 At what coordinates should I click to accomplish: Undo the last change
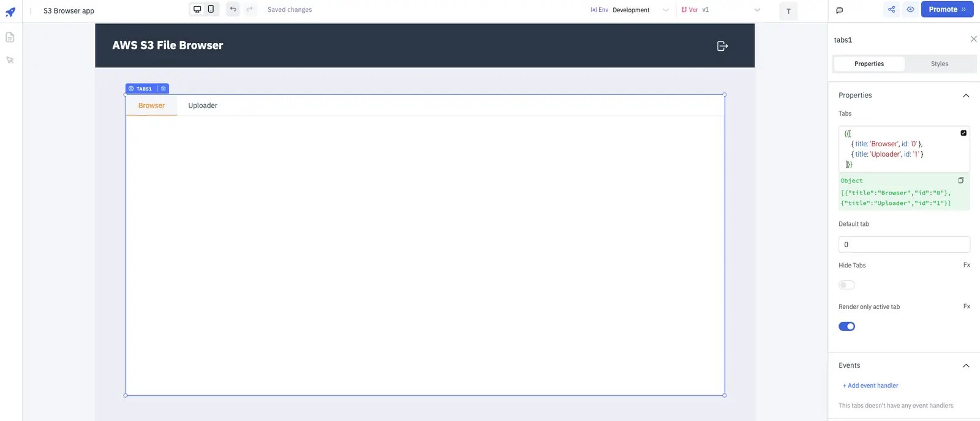pos(233,9)
